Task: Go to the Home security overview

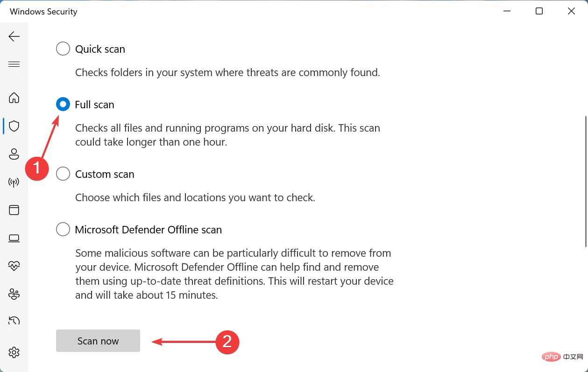Action: pyautogui.click(x=14, y=98)
